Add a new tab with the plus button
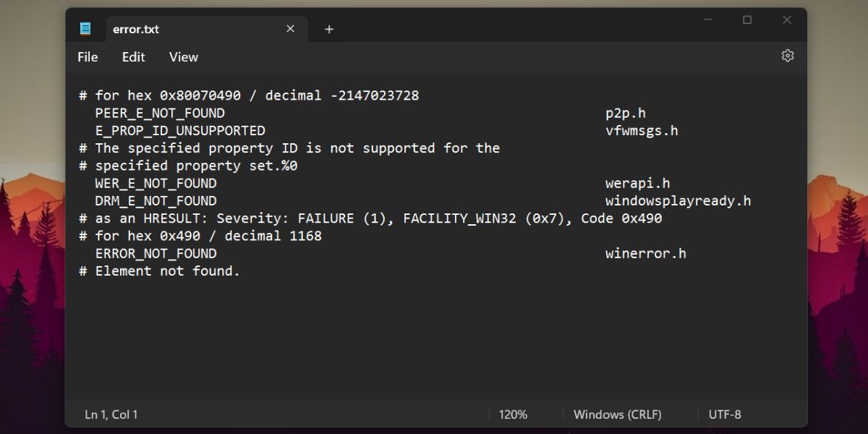 point(329,29)
